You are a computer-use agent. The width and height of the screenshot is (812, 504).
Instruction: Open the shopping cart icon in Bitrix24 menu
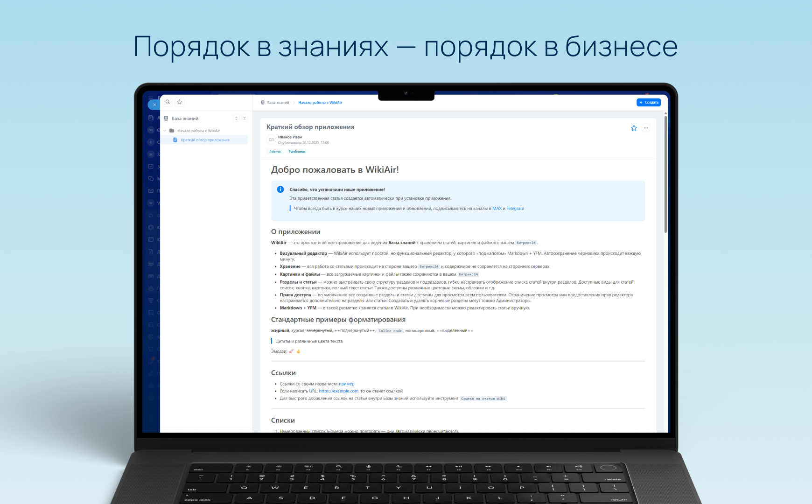click(x=151, y=349)
